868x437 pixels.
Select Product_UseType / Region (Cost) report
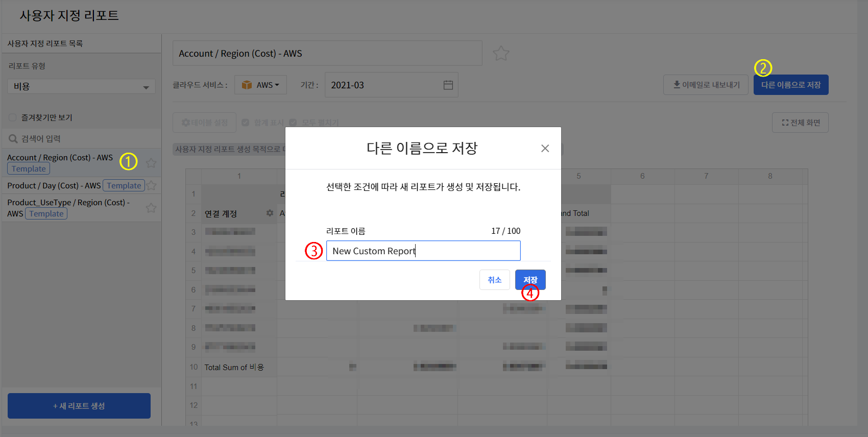coord(68,203)
